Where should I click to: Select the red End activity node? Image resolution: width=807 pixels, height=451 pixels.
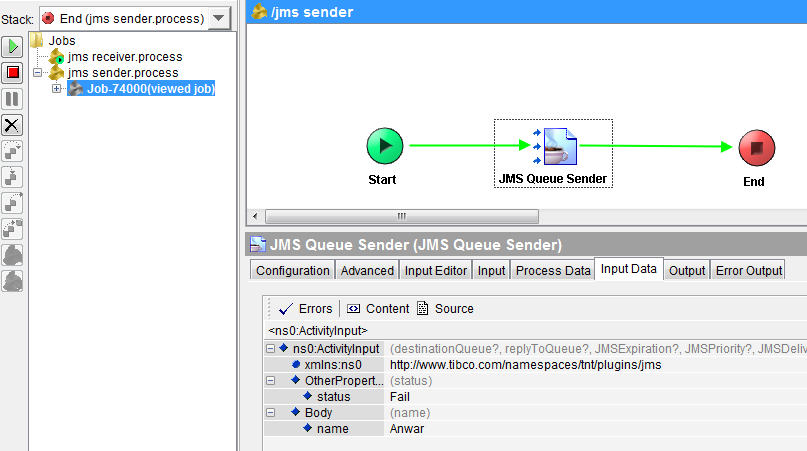coord(757,148)
